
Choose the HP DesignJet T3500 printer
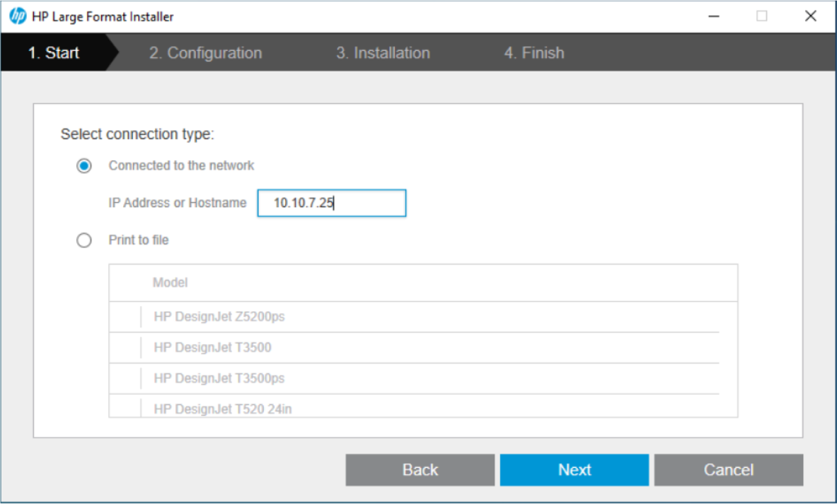pyautogui.click(x=209, y=347)
